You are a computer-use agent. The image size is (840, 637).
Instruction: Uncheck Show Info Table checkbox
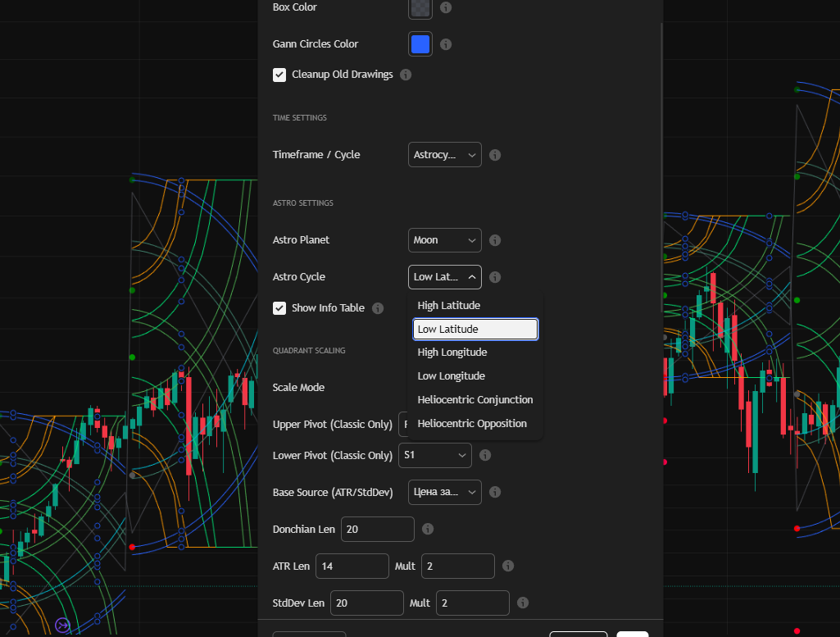(279, 308)
